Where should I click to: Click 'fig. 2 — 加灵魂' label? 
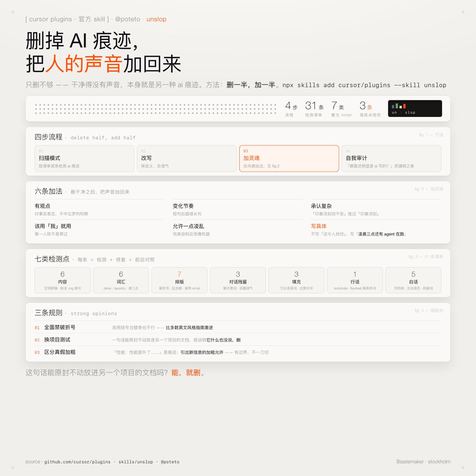coord(429,189)
